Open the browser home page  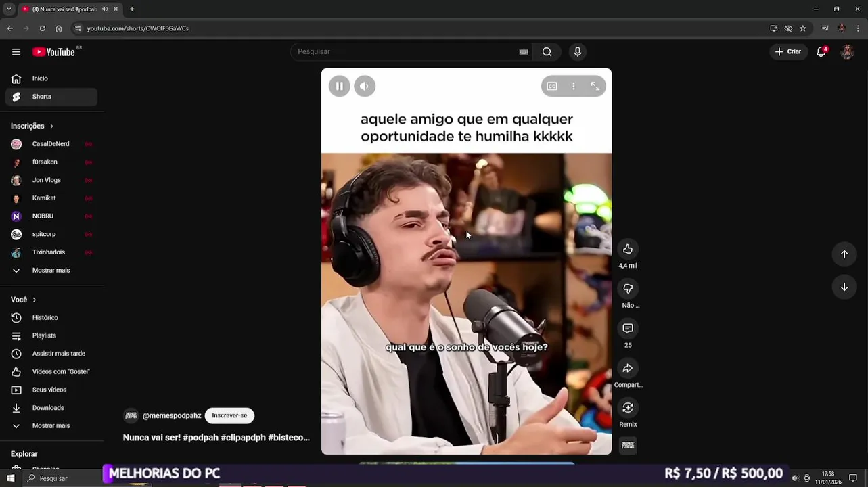coord(59,28)
